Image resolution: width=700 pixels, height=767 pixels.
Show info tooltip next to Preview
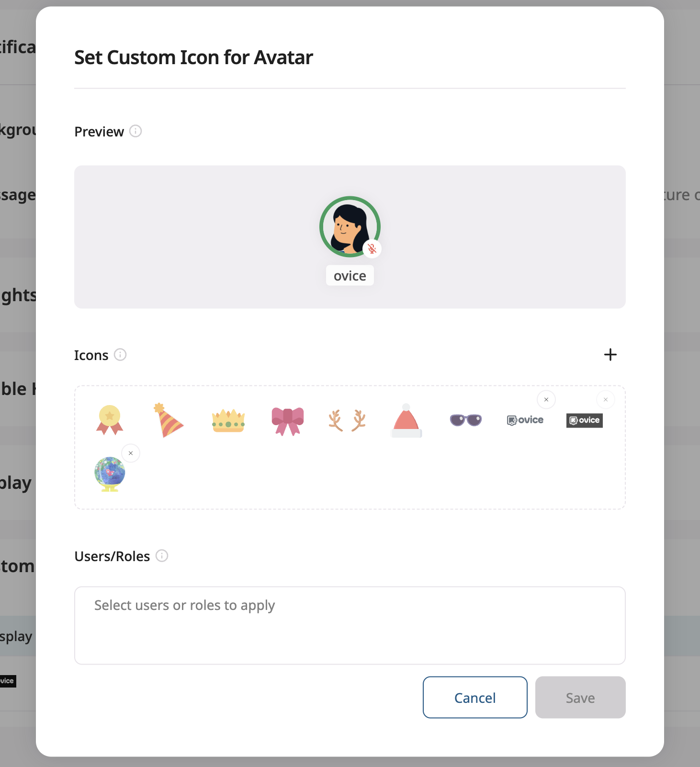point(135,131)
